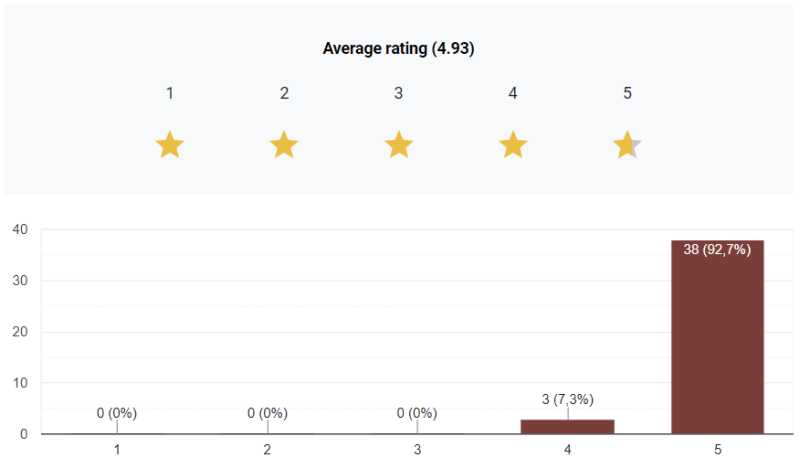Click the short bar for rating 4
Screen dimensions: 800x468
pyautogui.click(x=567, y=426)
